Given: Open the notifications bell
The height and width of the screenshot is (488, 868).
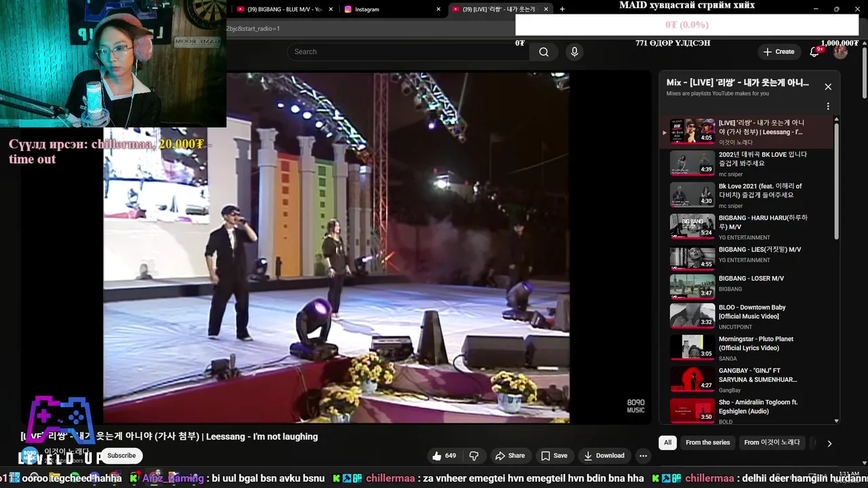Looking at the screenshot, I should (814, 52).
